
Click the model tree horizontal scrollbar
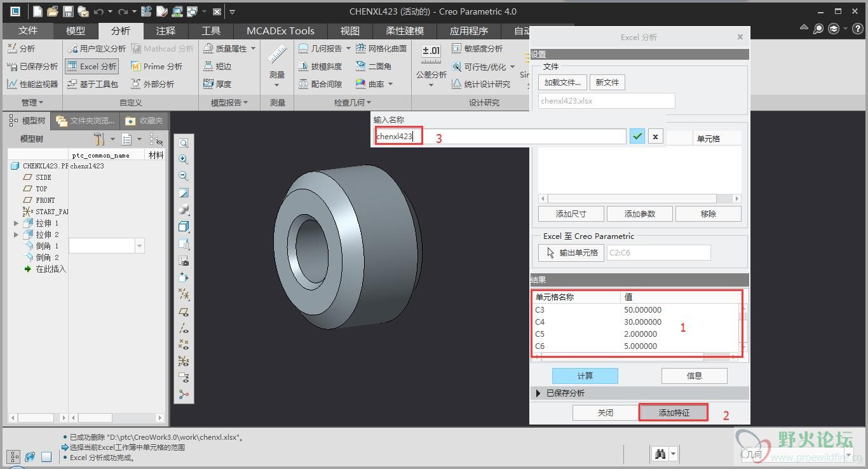click(x=36, y=418)
